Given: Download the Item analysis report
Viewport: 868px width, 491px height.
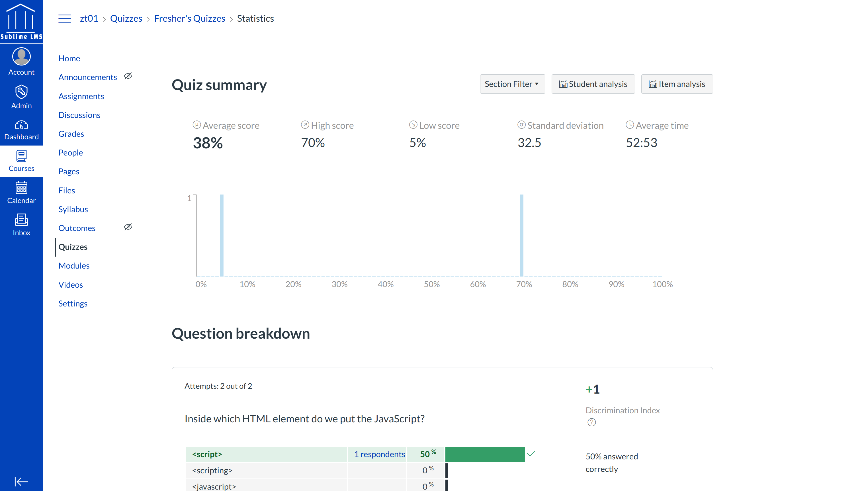Looking at the screenshot, I should [x=677, y=84].
